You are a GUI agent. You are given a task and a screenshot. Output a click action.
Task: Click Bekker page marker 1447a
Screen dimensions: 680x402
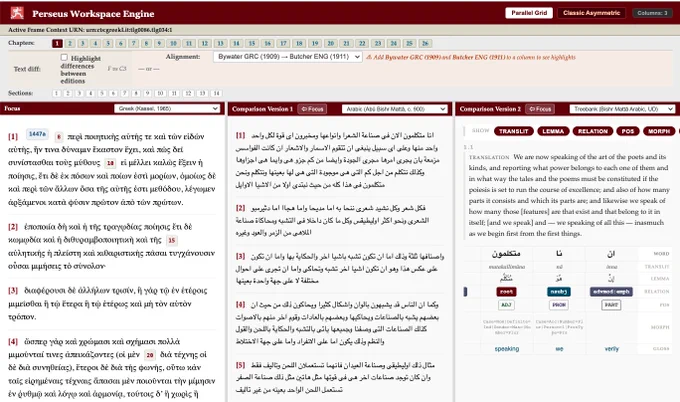click(x=37, y=134)
